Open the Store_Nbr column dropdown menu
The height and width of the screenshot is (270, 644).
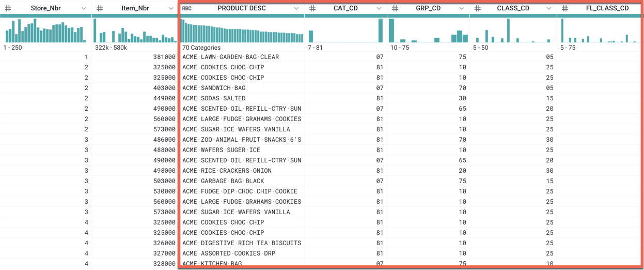tap(84, 9)
